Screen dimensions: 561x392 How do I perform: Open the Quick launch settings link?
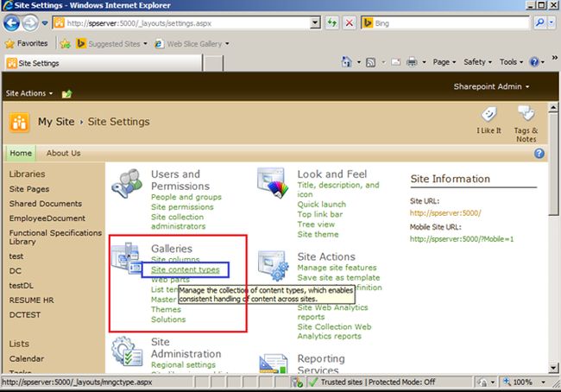click(322, 204)
